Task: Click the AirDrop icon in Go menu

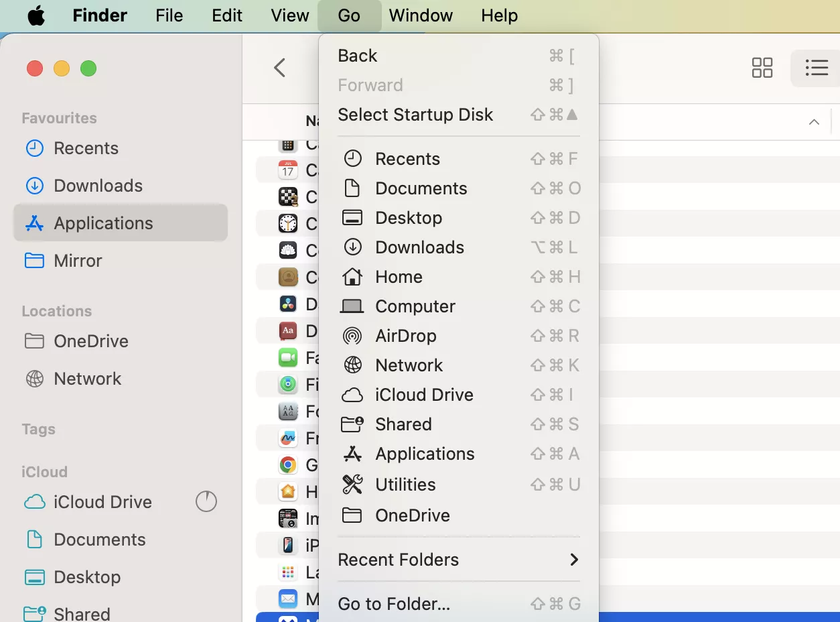Action: (352, 336)
